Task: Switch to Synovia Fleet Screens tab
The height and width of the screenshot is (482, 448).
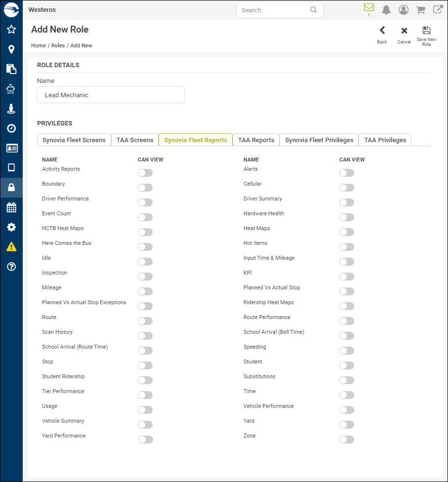Action: [74, 140]
